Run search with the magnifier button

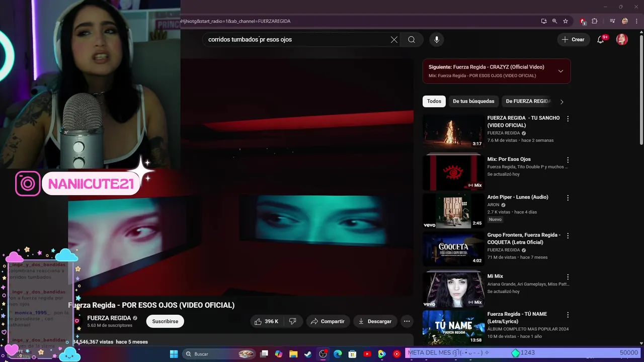click(x=412, y=40)
